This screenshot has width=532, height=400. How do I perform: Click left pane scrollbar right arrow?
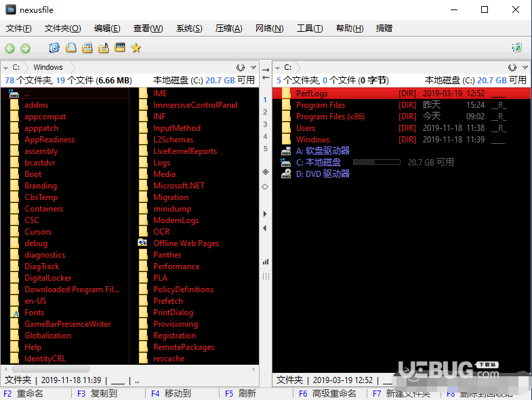click(x=253, y=369)
